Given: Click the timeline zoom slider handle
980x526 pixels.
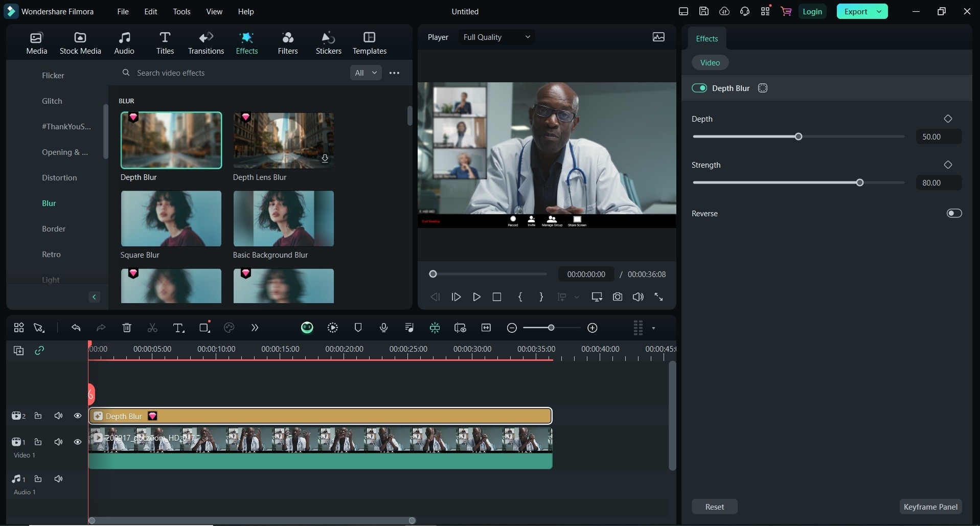Looking at the screenshot, I should click(x=551, y=328).
